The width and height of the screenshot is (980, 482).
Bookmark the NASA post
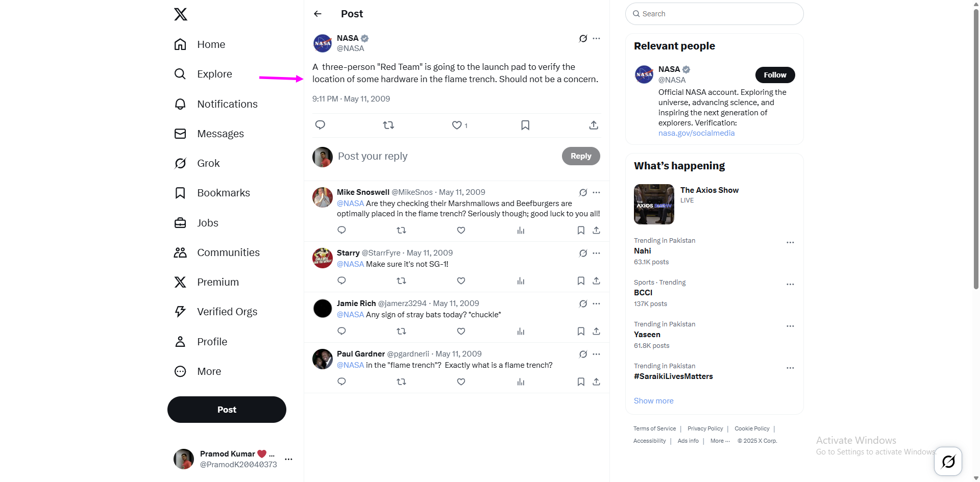point(525,125)
